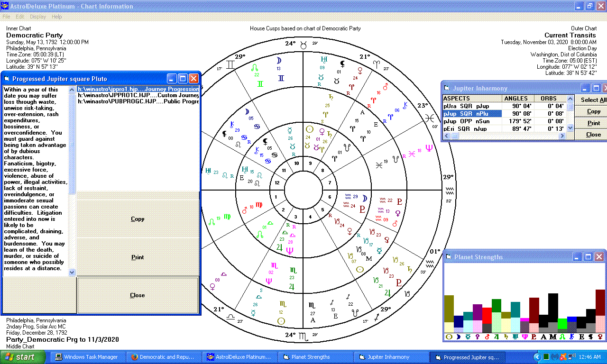Image resolution: width=607 pixels, height=364 pixels.
Task: Click scroll-right arrow in the Jupiter Inharmony list
Action: tap(562, 136)
